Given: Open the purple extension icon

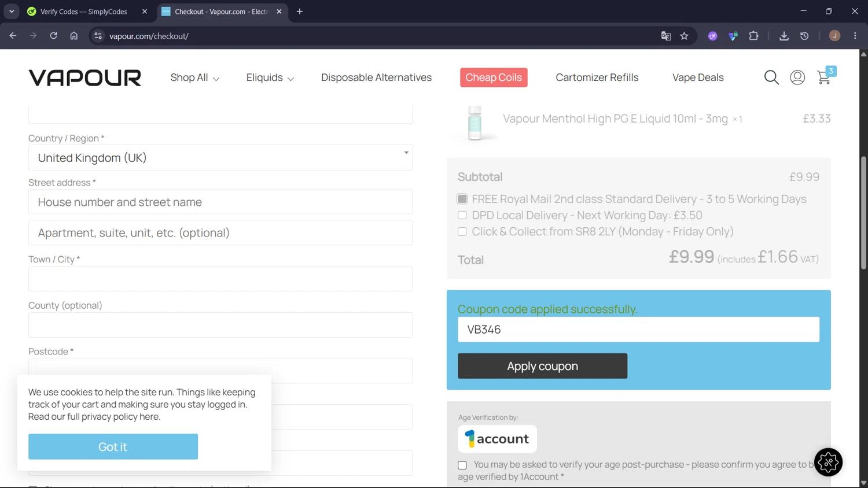Looking at the screenshot, I should coord(713,36).
